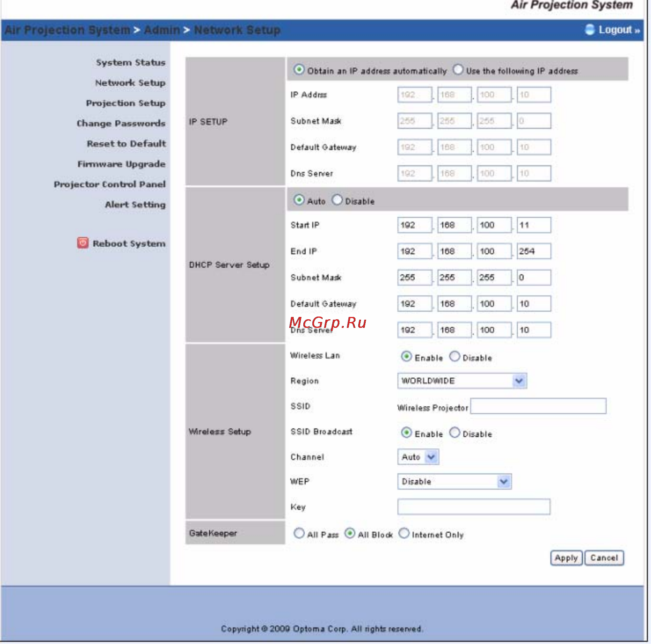Select Obtain an IP address automatically
651x644 pixels.
pyautogui.click(x=299, y=70)
